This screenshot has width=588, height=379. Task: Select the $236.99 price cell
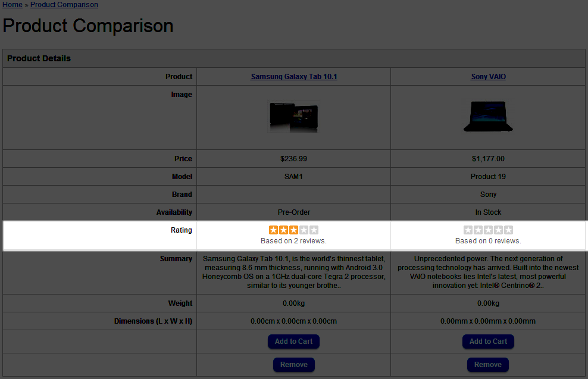(293, 159)
